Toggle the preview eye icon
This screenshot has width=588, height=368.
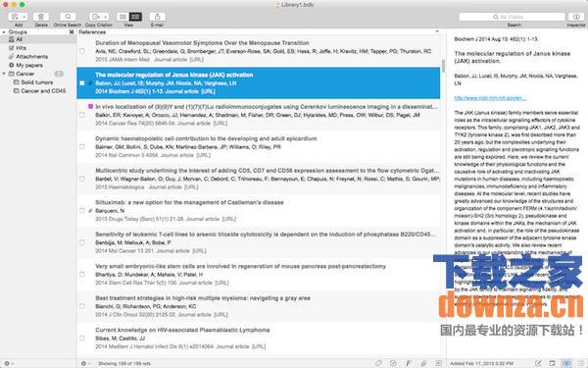click(566, 363)
